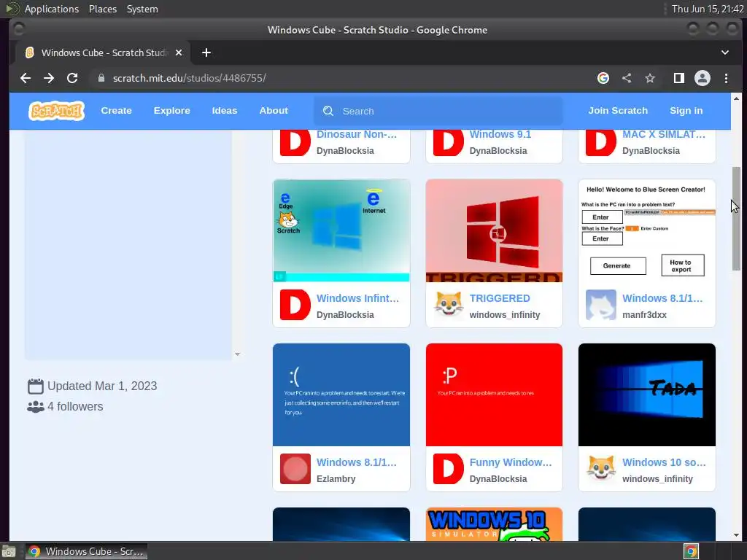Open DynaBlocksia avatar on Windows Infint... card
Screen dimensions: 747x560
pos(295,305)
